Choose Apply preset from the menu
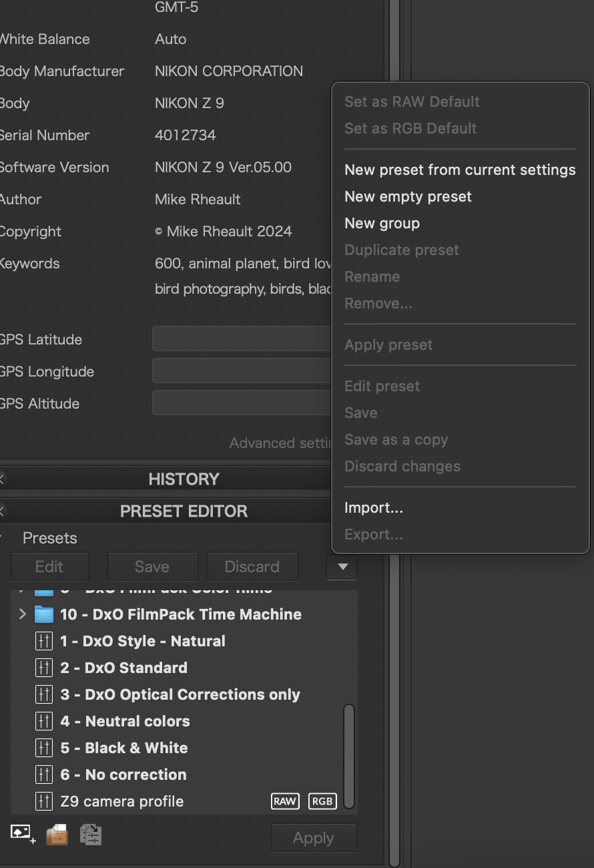Viewport: 594px width, 868px height. (388, 345)
